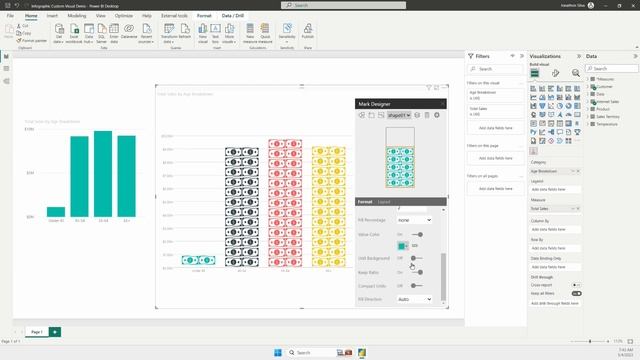
Task: Open the File menu
Action: click(x=10, y=16)
